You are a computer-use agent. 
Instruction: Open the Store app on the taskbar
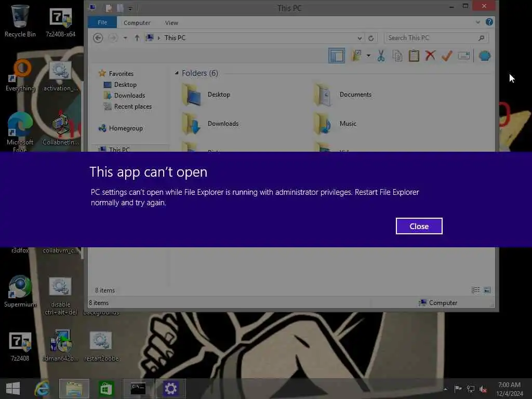tap(106, 389)
